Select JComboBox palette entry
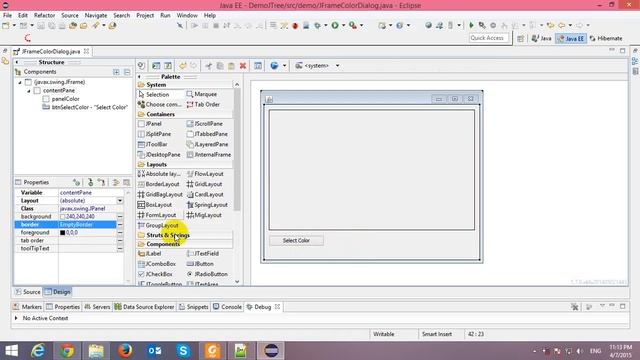 click(157, 264)
